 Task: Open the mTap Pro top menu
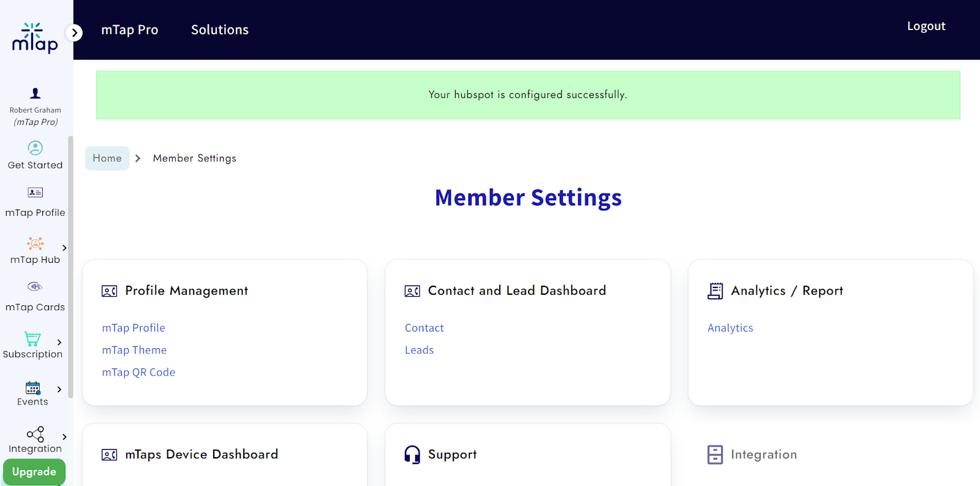coord(129,30)
